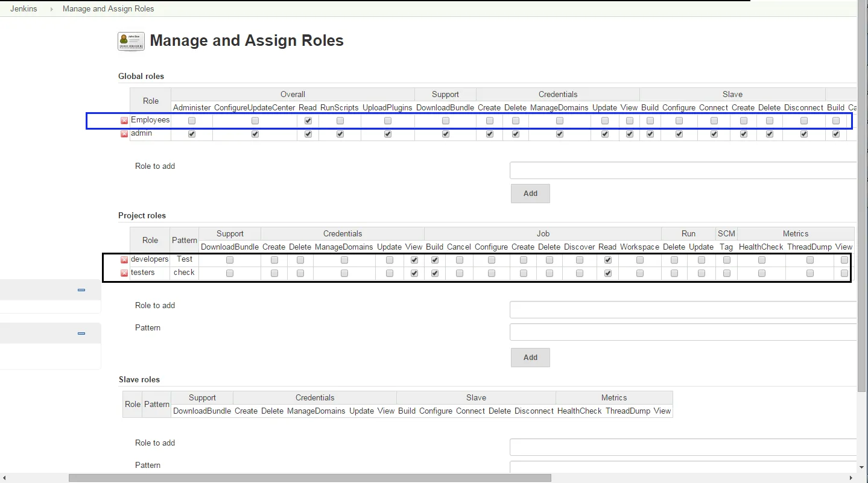Click the horizontal scrollbar thumb
The width and height of the screenshot is (868, 483).
tap(310, 478)
